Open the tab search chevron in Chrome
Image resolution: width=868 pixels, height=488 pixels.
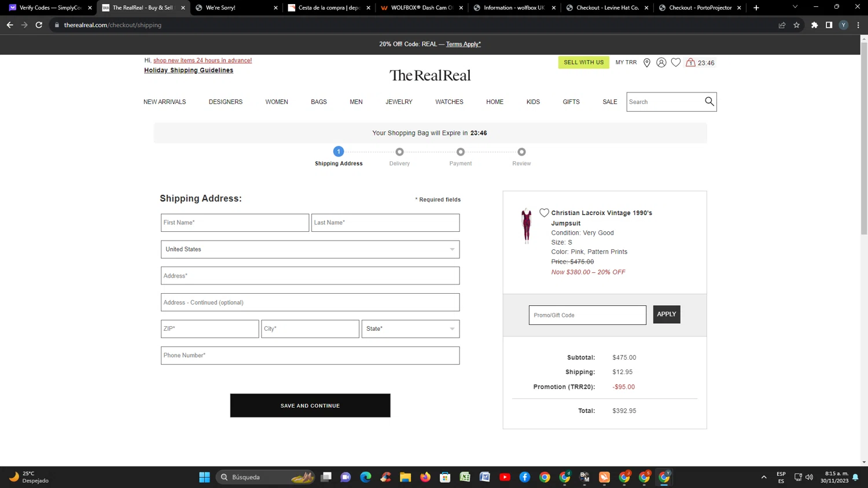pyautogui.click(x=795, y=7)
